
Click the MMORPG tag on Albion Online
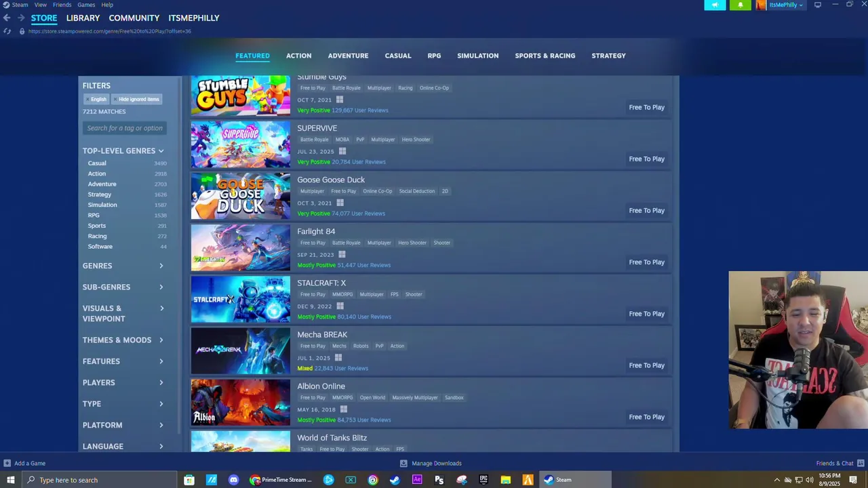click(342, 398)
